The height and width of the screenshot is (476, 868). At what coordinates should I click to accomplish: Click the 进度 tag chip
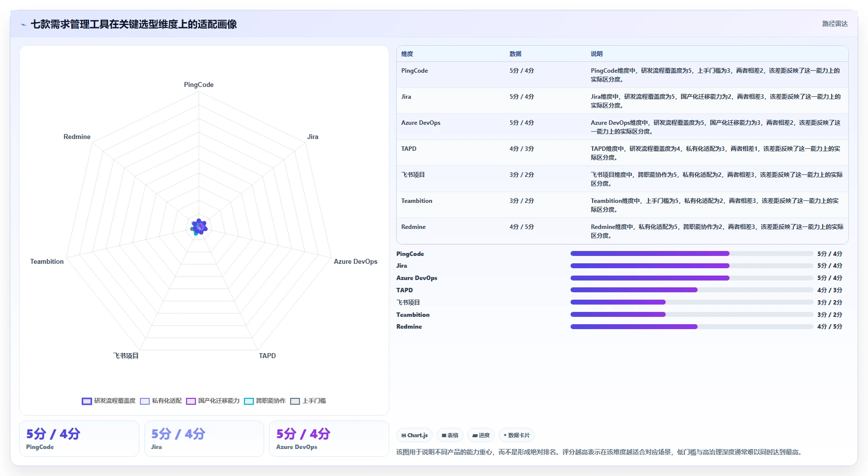[481, 435]
